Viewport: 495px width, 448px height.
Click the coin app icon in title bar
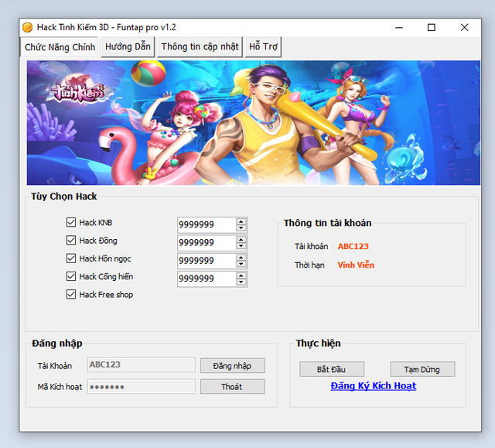(x=28, y=27)
